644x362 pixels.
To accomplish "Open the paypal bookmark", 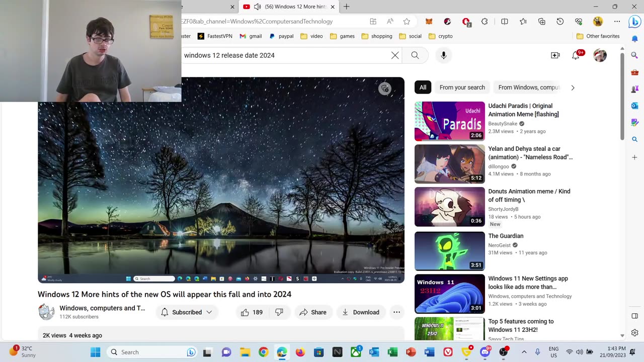I will (281, 36).
